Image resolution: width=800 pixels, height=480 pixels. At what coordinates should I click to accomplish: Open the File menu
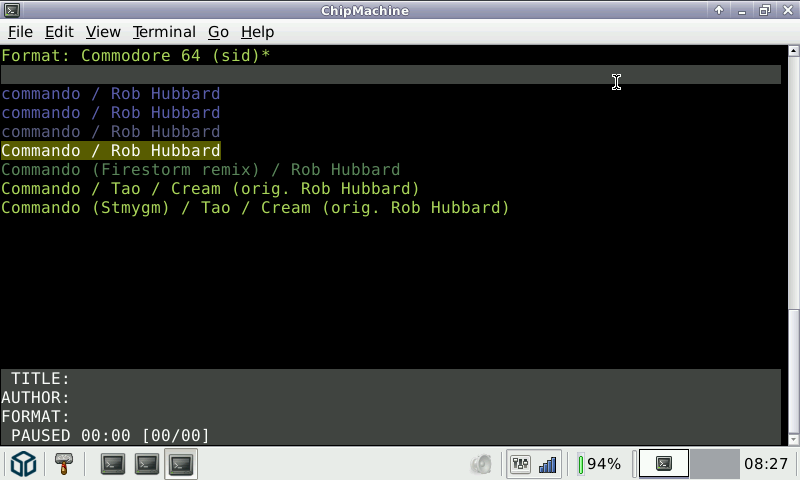coord(20,32)
